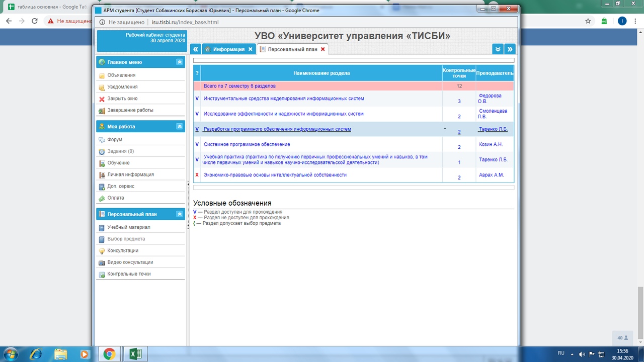Open the tab list dropdown arrow button
The image size is (644, 362).
tap(497, 49)
